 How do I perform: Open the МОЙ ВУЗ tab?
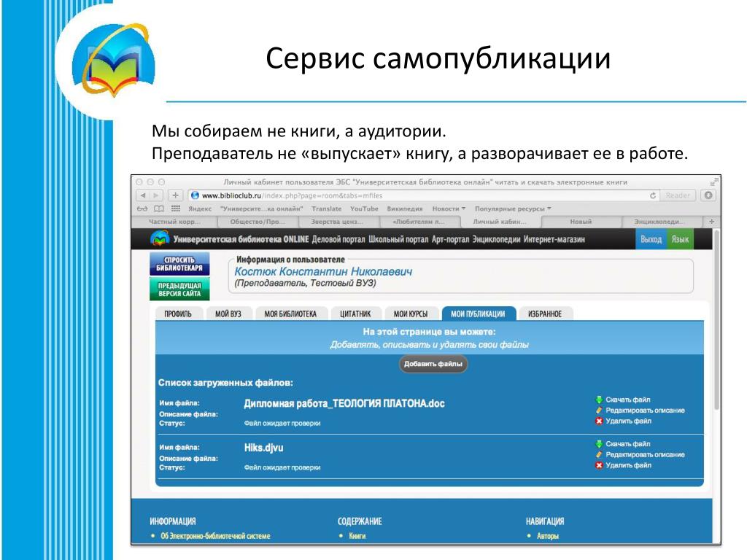pos(228,314)
